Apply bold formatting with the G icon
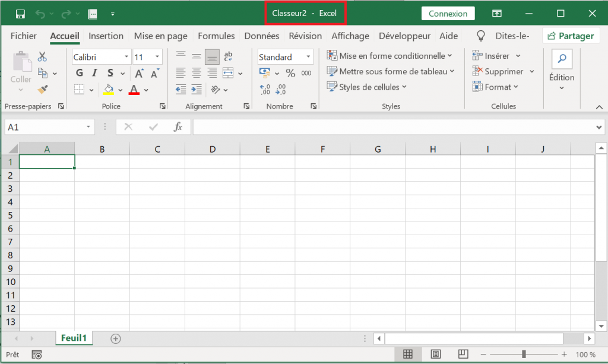Viewport: 608px width, 364px height. tap(79, 72)
